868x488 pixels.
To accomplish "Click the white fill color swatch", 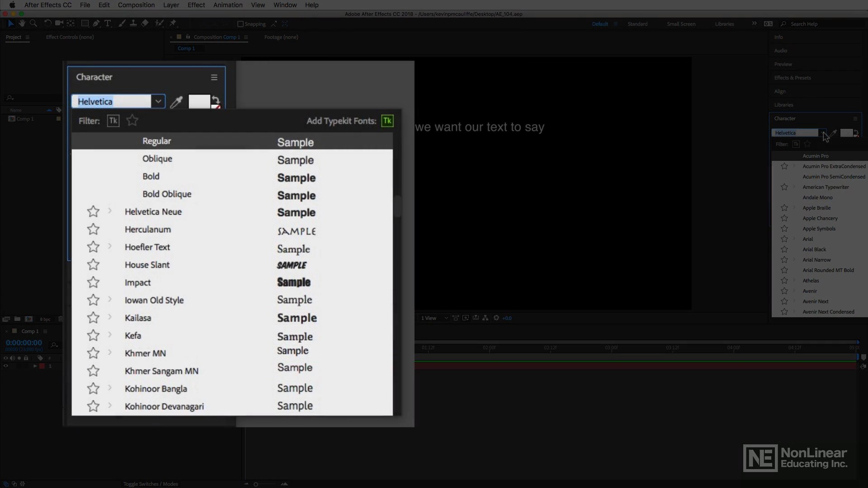I will [199, 101].
